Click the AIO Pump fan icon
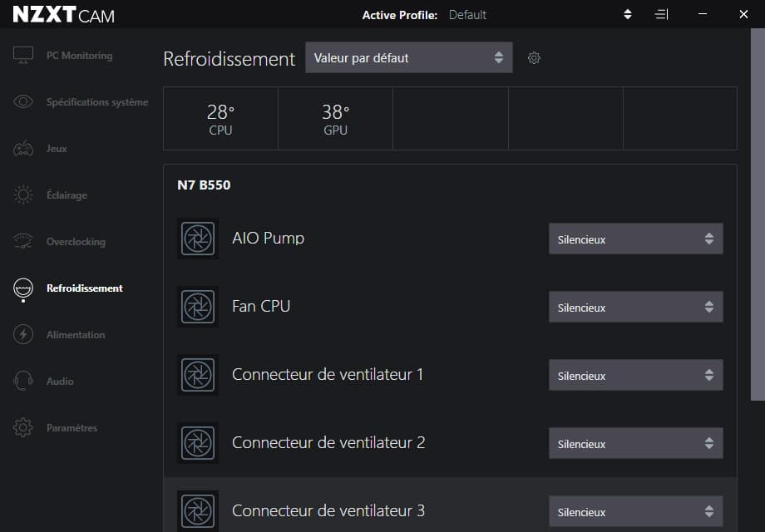This screenshot has height=532, width=765. click(198, 239)
